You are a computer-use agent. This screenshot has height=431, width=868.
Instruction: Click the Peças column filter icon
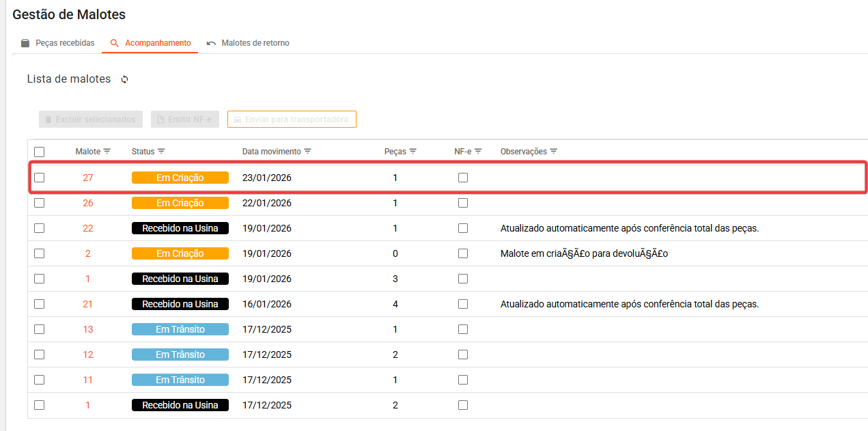click(x=413, y=151)
